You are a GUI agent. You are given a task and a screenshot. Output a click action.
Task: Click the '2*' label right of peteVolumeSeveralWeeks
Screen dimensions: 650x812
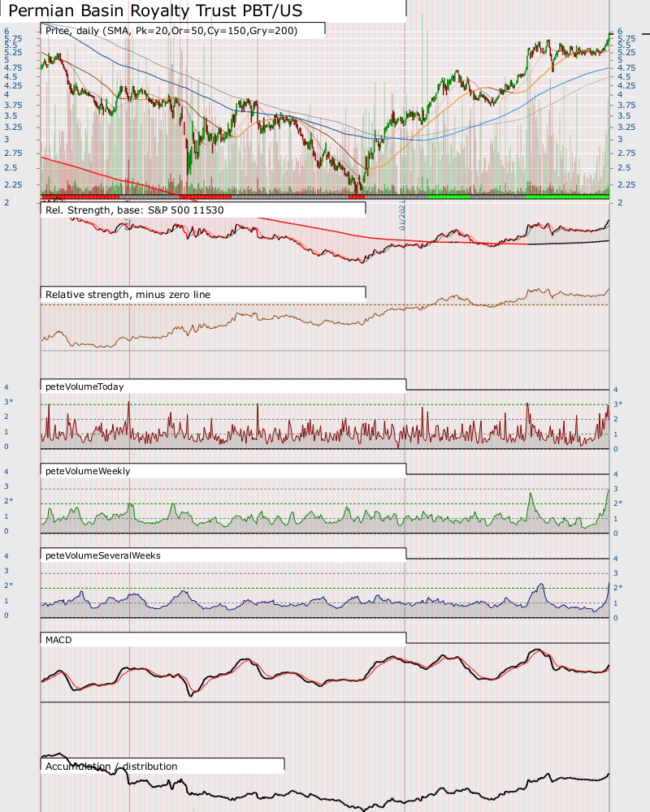coord(617,588)
